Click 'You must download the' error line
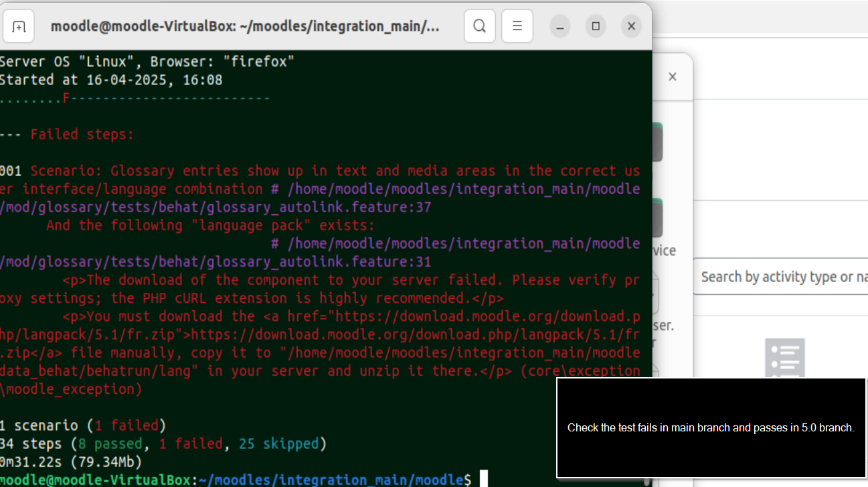The width and height of the screenshot is (868, 487). pos(351,316)
